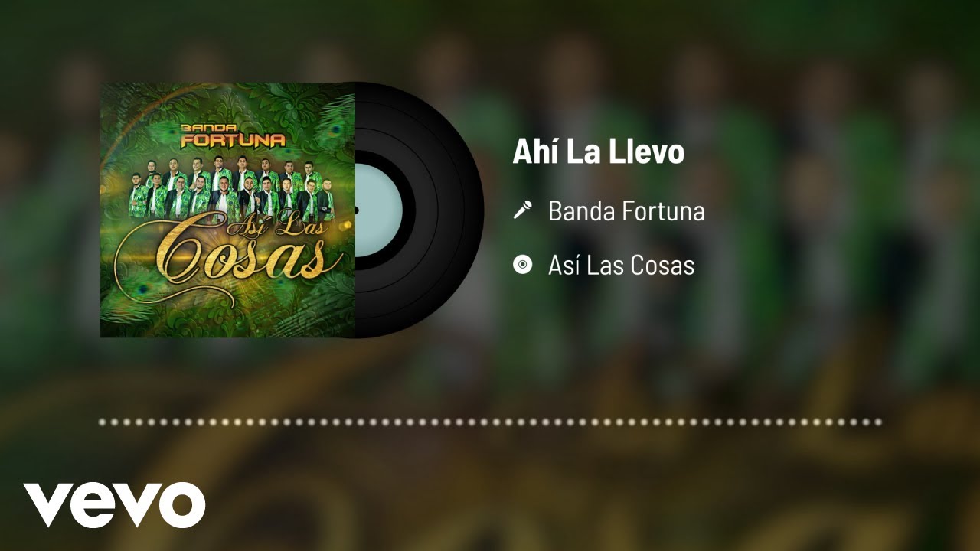
Task: Click the microphone icon beside Banda Fortuna
Action: click(x=522, y=210)
